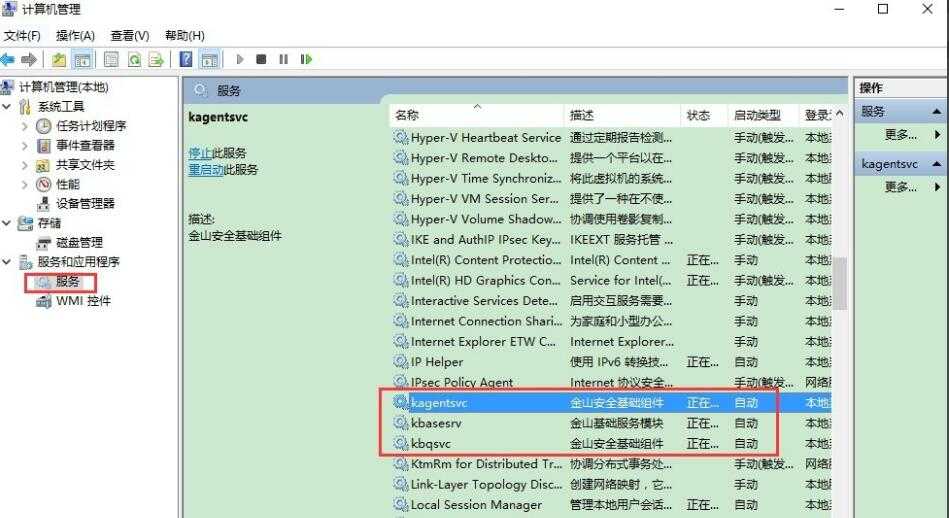949x518 pixels.
Task: Select Link-Layer Topology Discovery service row
Action: pos(611,485)
